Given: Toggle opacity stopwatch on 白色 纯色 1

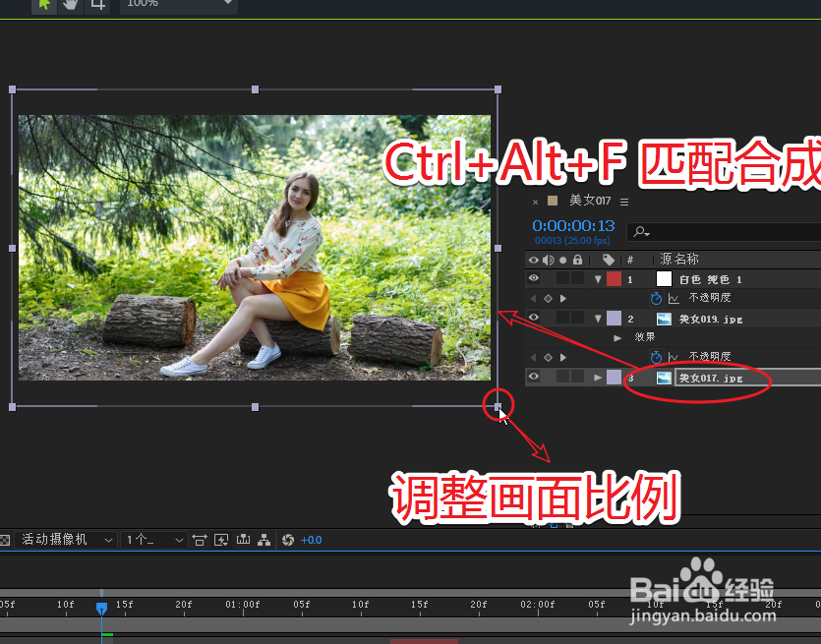Looking at the screenshot, I should point(656,299).
